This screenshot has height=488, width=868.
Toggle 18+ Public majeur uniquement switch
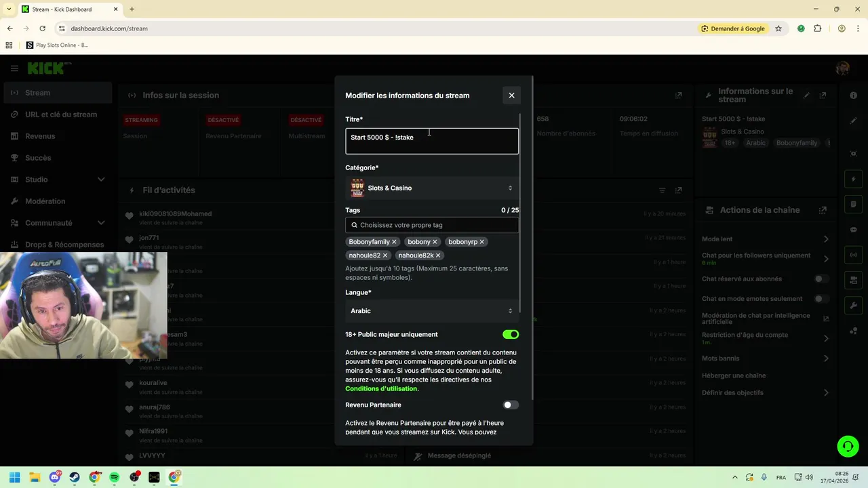click(511, 334)
